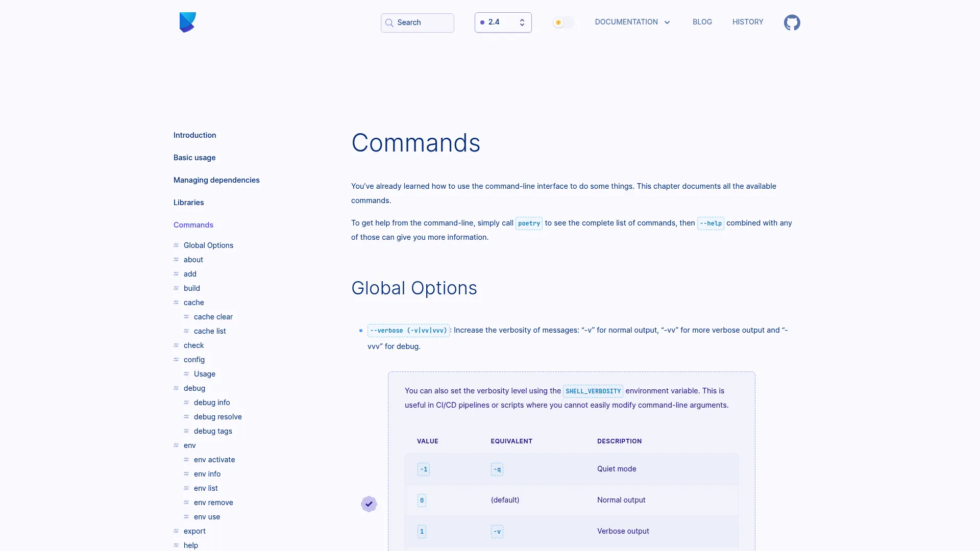Click the Verbose output description cell

(623, 531)
